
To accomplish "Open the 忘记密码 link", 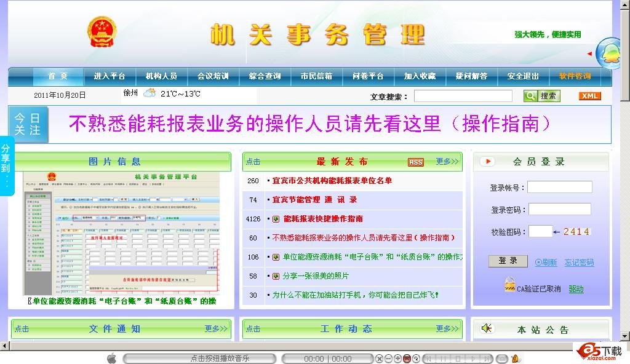I will tap(579, 263).
